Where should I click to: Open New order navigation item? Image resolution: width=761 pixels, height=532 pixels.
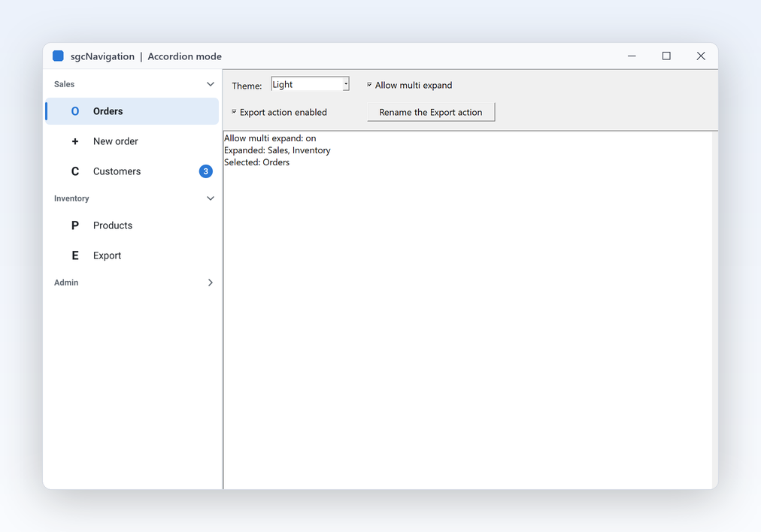132,141
